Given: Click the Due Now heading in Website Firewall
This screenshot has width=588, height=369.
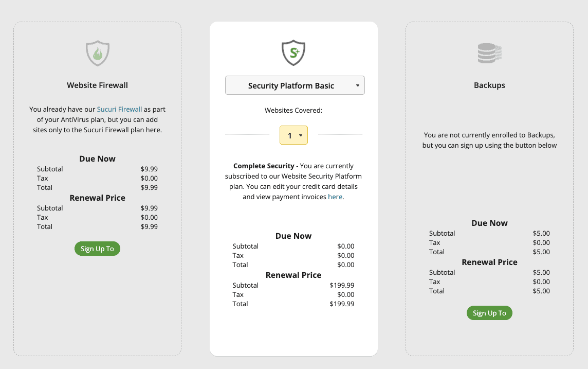Looking at the screenshot, I should click(x=98, y=159).
